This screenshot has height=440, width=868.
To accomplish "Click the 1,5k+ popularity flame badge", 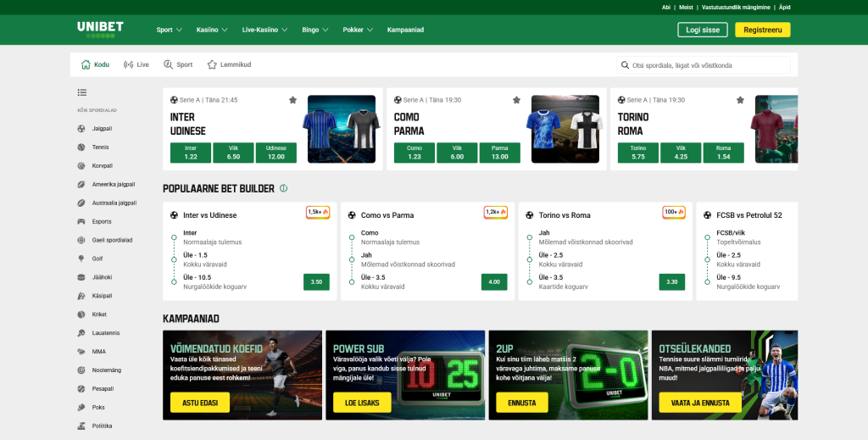I will tap(318, 213).
